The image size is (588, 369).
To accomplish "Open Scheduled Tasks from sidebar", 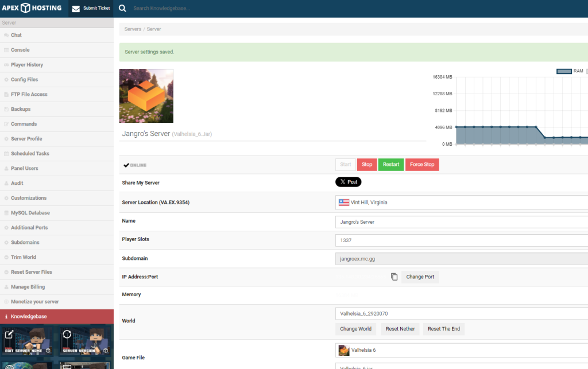I will [x=57, y=154].
